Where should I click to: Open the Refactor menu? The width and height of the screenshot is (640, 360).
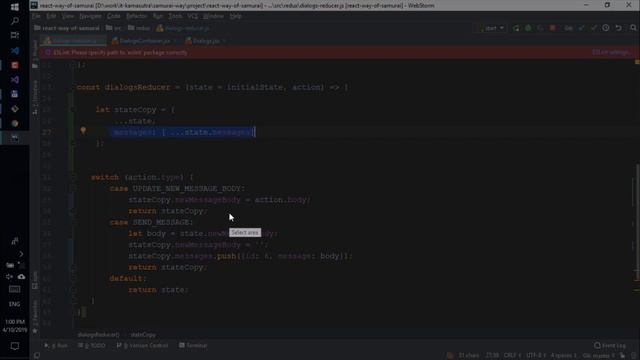[136, 16]
